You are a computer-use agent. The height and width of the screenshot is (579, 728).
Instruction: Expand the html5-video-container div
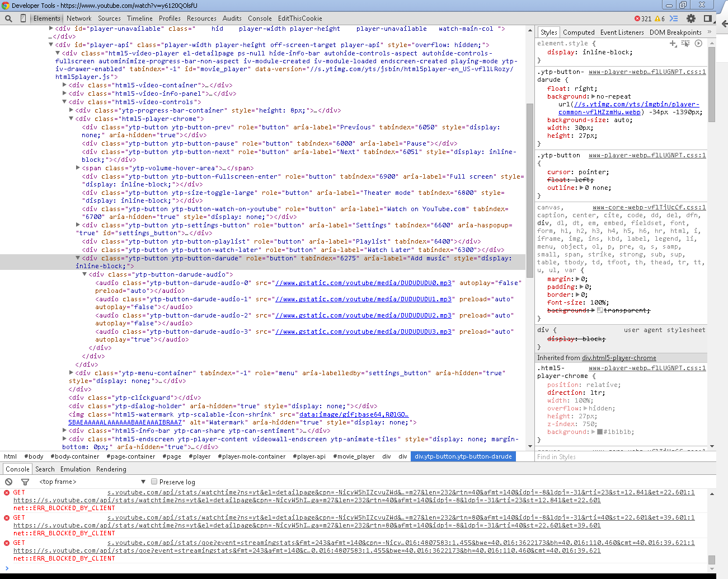pos(64,85)
